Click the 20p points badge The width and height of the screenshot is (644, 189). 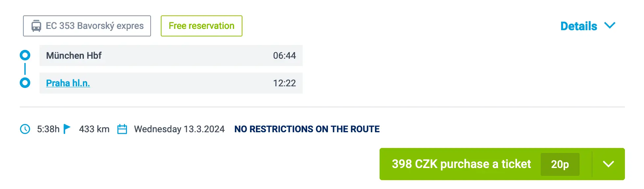click(x=560, y=164)
